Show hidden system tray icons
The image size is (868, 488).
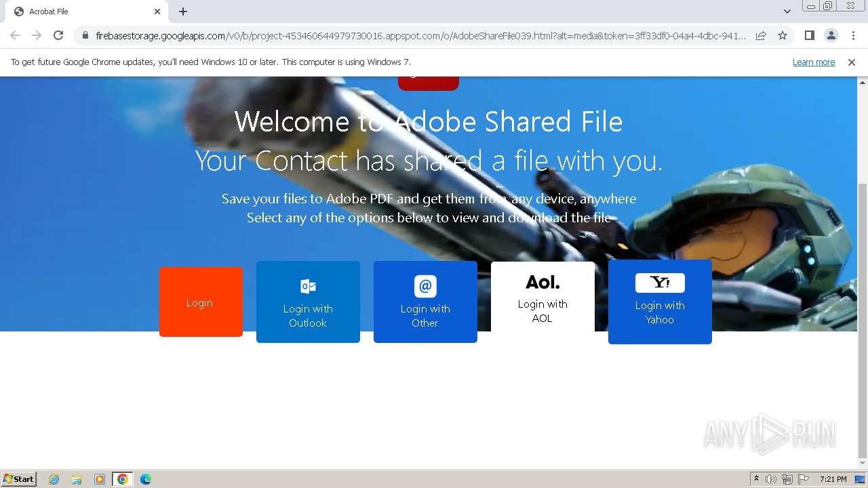pos(756,479)
